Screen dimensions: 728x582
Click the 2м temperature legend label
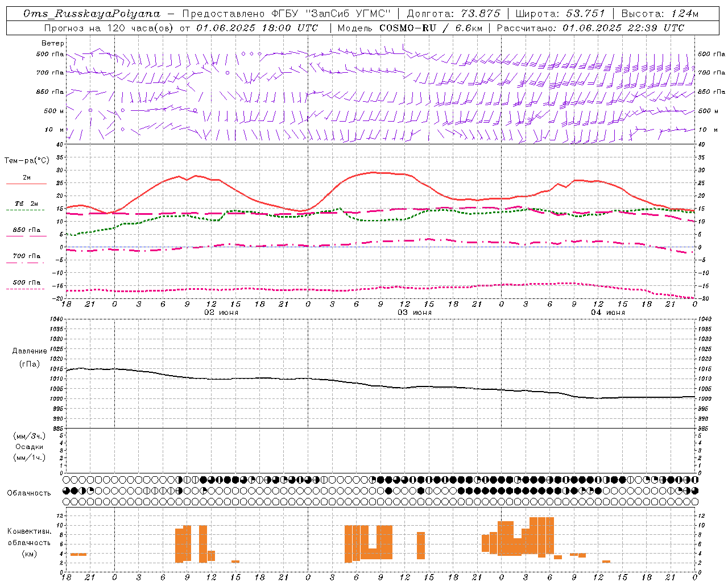[27, 178]
